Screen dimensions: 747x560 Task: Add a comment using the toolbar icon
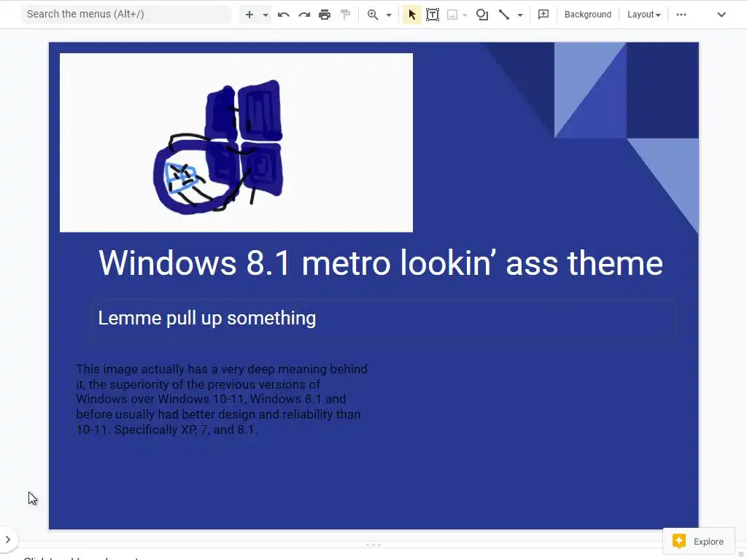pos(543,15)
